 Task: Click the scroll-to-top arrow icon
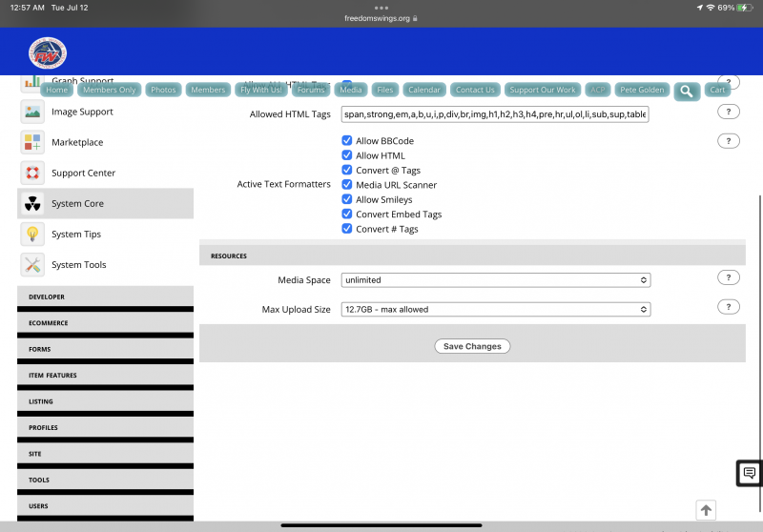point(706,510)
